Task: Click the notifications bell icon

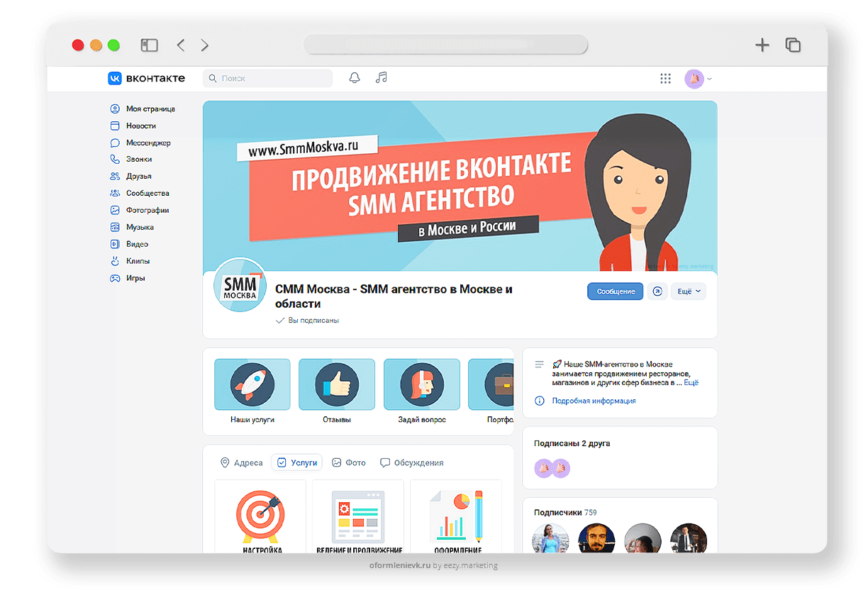Action: point(355,78)
